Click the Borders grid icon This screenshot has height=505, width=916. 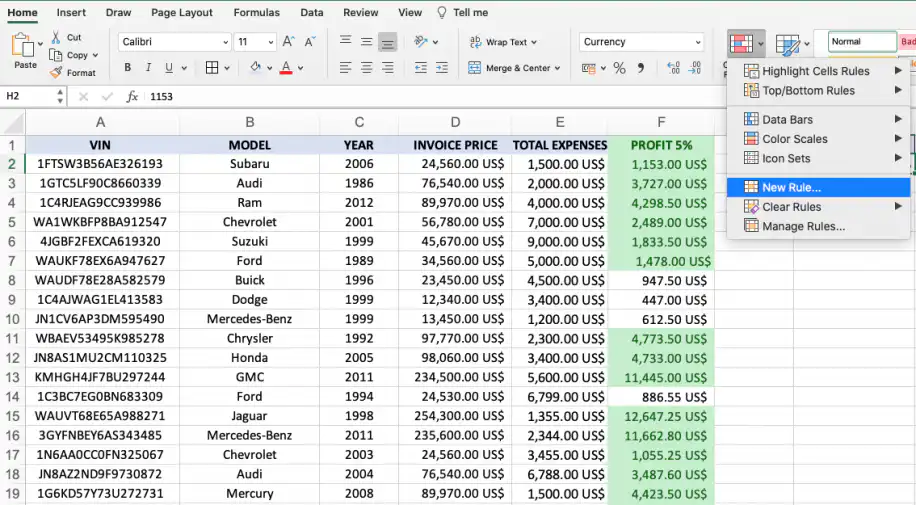click(x=212, y=68)
